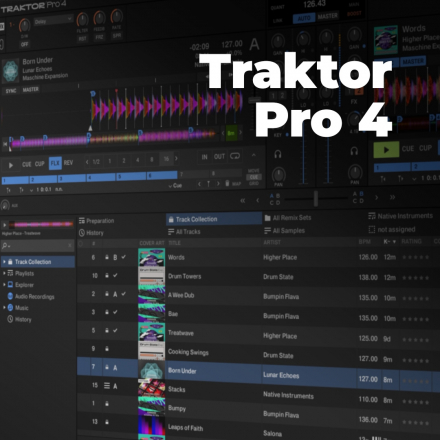Activate the loop icon next to OUT
This screenshot has height=440, width=440.
[235, 156]
